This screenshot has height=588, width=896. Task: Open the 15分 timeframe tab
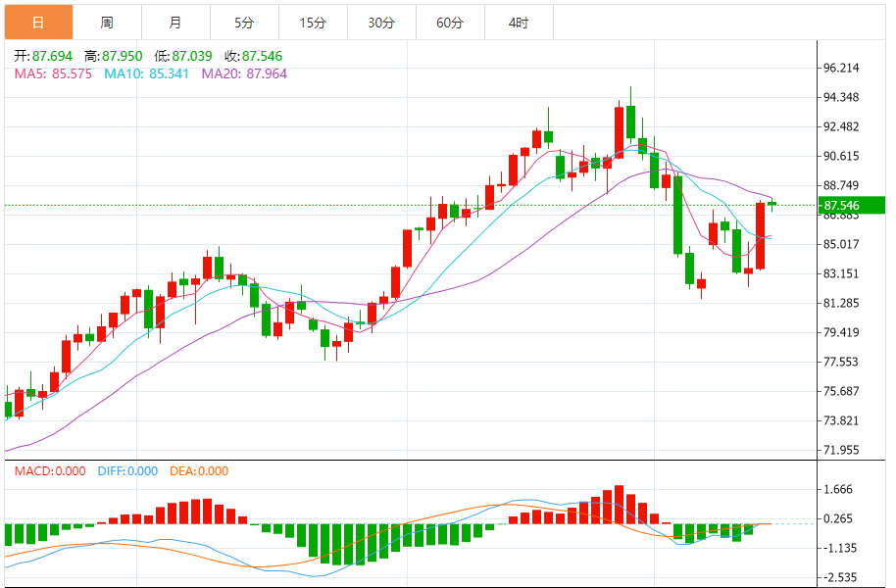coord(313,23)
